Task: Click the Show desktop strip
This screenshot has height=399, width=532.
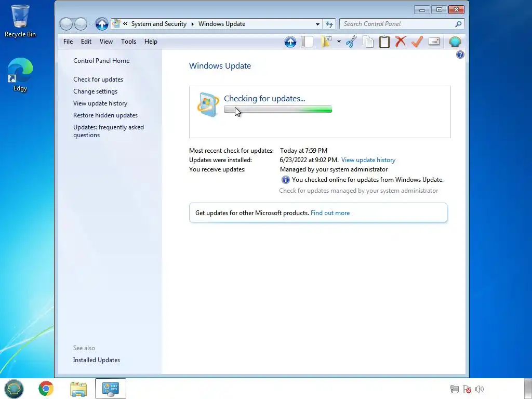Action: (x=528, y=389)
